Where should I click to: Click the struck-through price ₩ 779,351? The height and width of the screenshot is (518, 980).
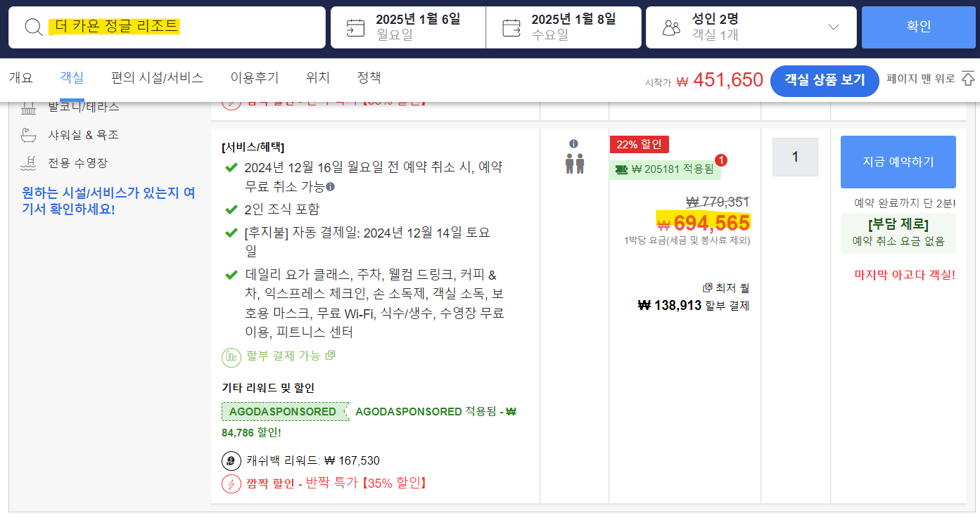pos(718,202)
